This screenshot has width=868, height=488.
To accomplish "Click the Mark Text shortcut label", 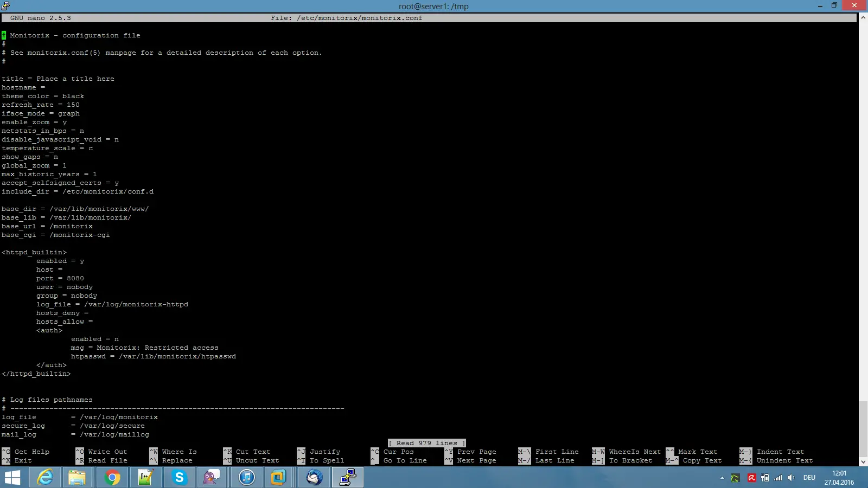I will click(x=698, y=452).
